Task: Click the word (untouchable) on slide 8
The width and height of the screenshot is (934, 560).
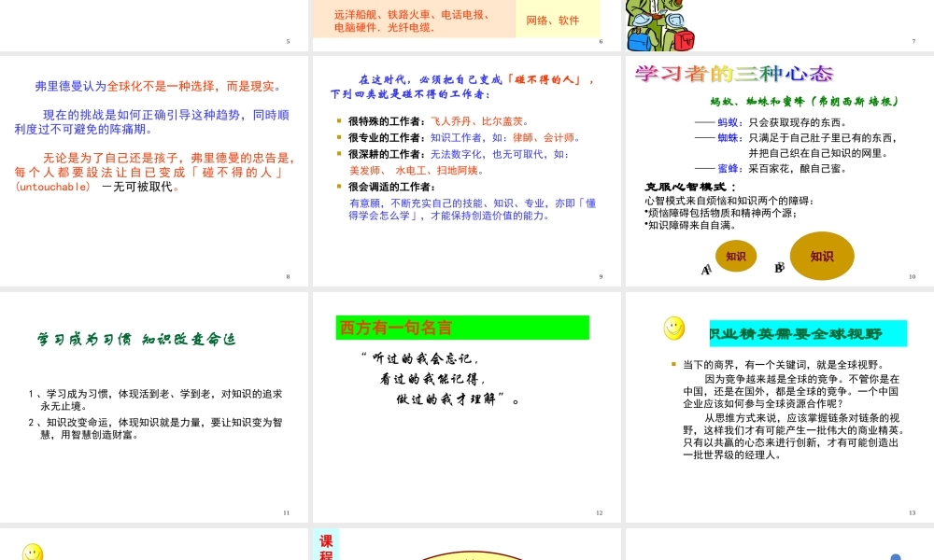Action: [52, 187]
